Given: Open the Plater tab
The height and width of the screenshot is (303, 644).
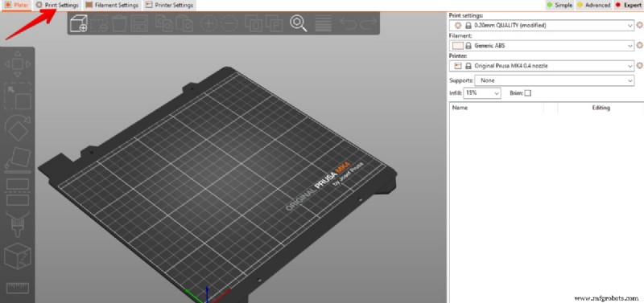Looking at the screenshot, I should pyautogui.click(x=16, y=6).
